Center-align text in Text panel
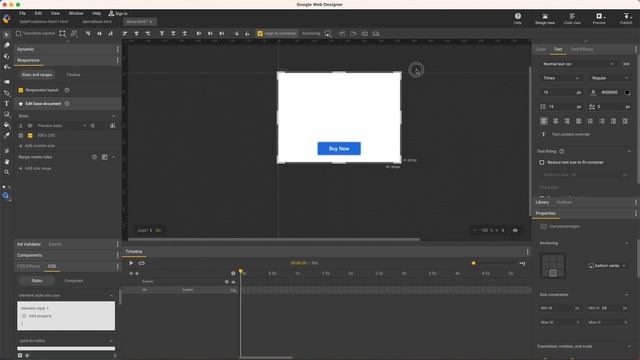The height and width of the screenshot is (360, 640). 556,121
